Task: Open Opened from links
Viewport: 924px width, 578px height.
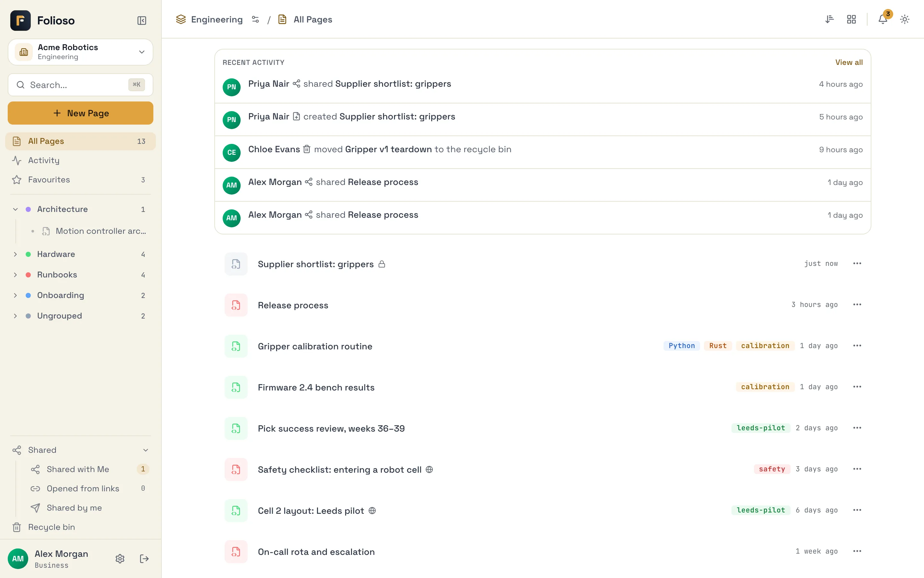Action: pos(89,488)
